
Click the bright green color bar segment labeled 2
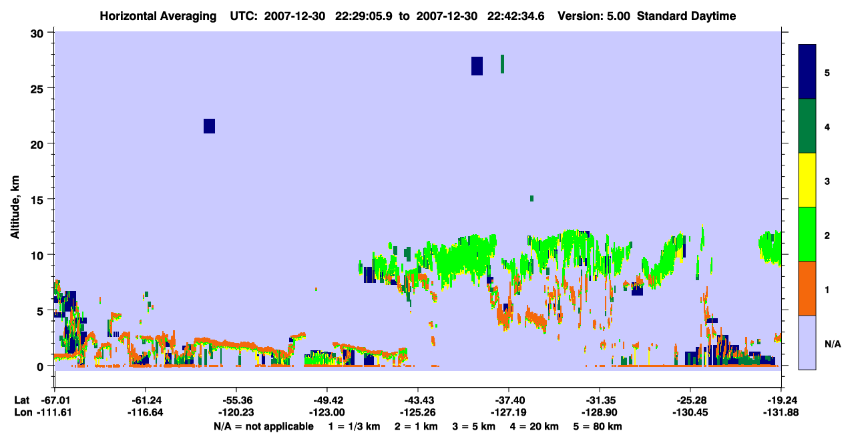[807, 234]
